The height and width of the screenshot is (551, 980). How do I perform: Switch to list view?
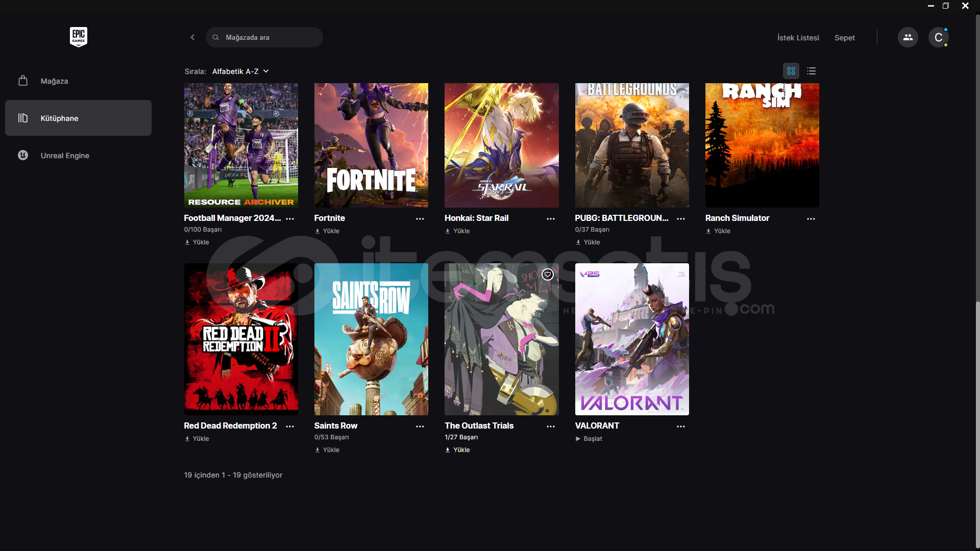pyautogui.click(x=812, y=71)
